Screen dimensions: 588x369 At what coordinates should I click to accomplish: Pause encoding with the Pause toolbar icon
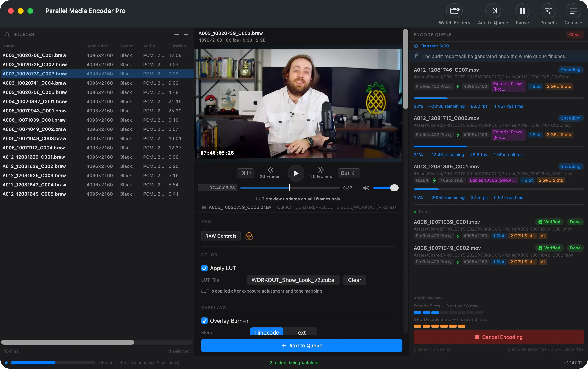(x=522, y=11)
